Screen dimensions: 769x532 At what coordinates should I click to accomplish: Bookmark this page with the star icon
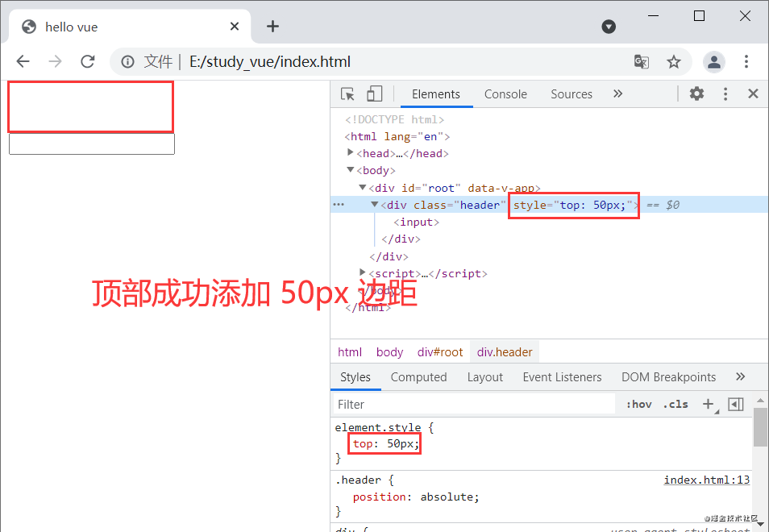[x=674, y=62]
